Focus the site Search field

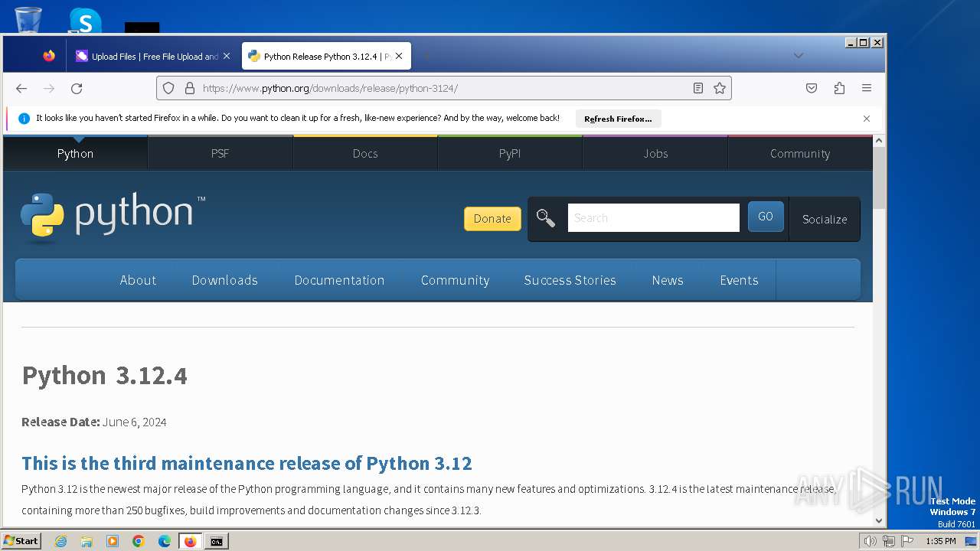click(653, 218)
